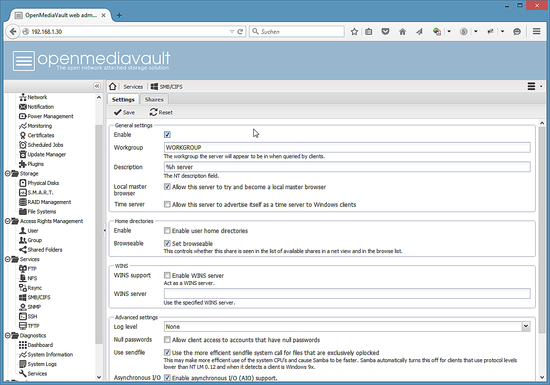The width and height of the screenshot is (550, 385).
Task: Click the Workgroup input field
Action: (x=347, y=147)
